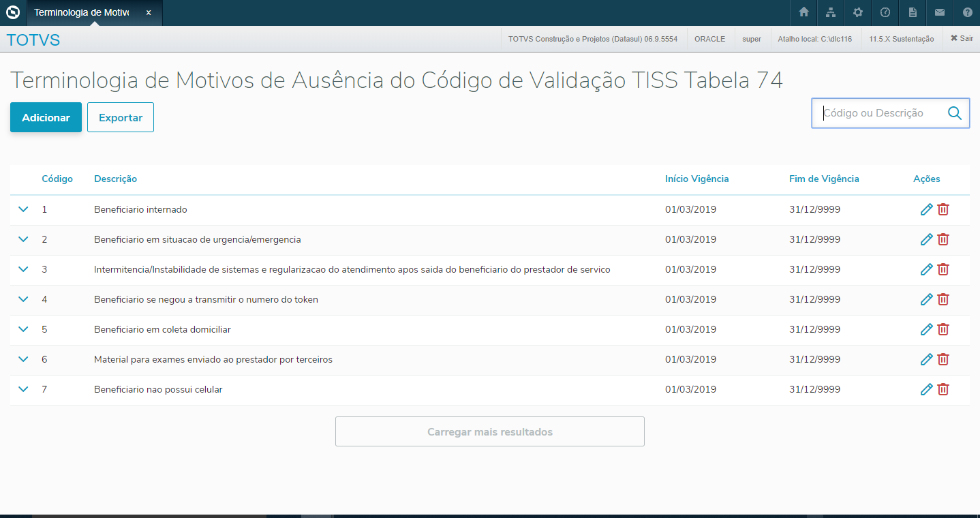Close the Terminologia de Motivos tab
980x518 pixels.
(149, 12)
